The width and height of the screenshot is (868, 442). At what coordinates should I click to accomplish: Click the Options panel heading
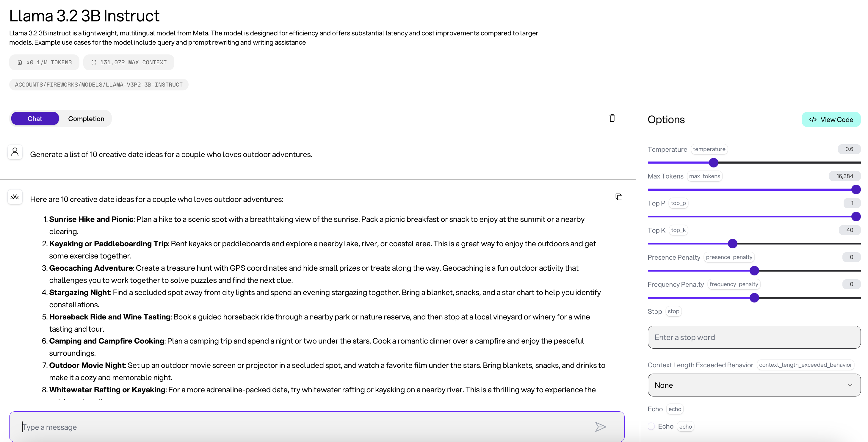666,120
